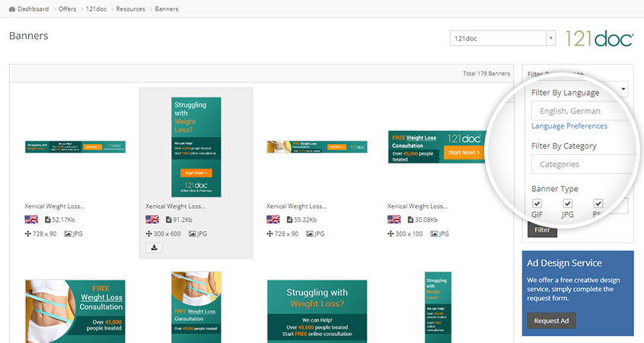This screenshot has width=644, height=343.
Task: Click image type icon of 91.2Kb banner
Action: tap(192, 233)
